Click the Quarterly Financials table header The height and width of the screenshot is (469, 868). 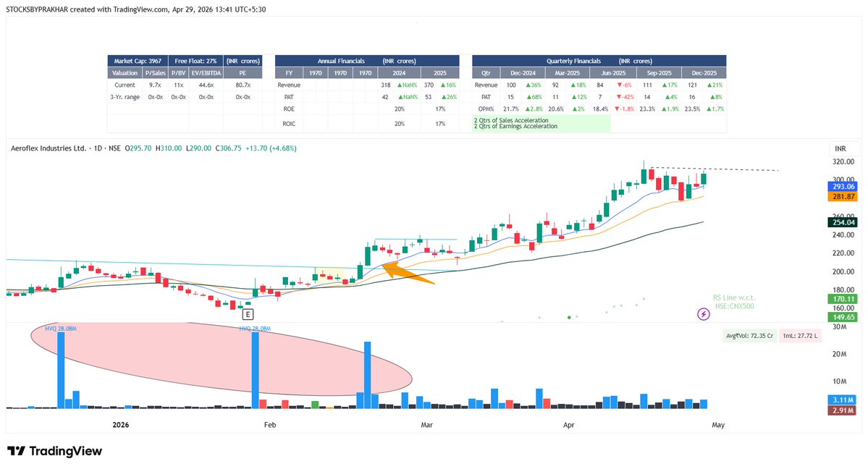click(x=599, y=61)
